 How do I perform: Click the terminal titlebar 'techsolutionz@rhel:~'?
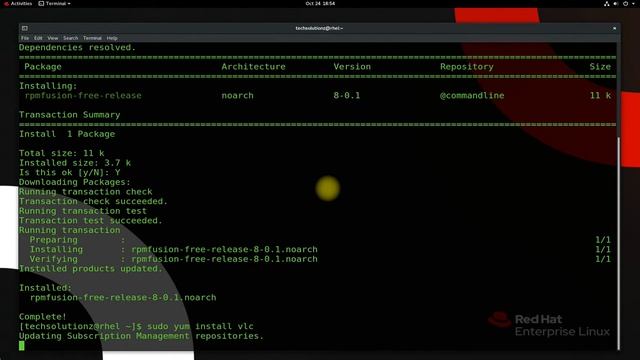click(319, 28)
